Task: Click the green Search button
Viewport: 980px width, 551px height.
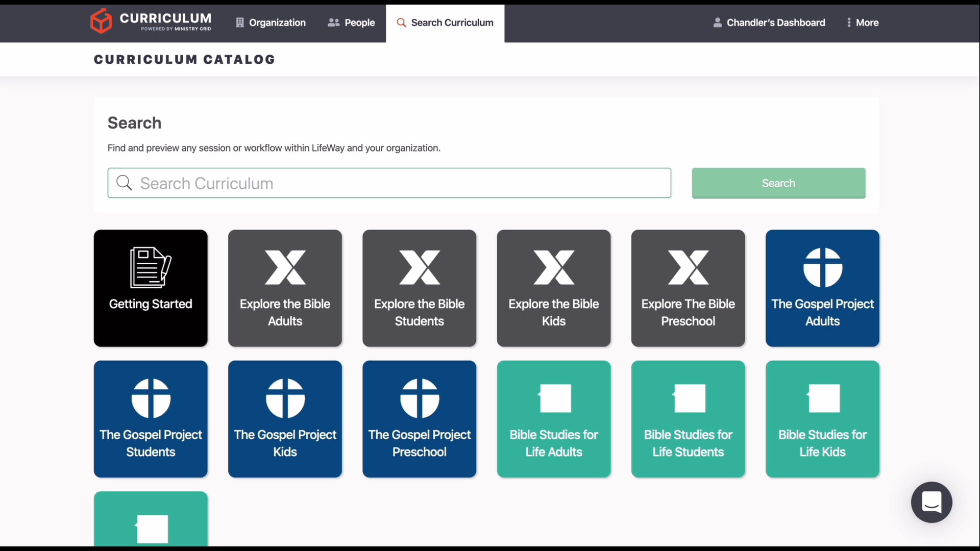Action: pos(778,183)
